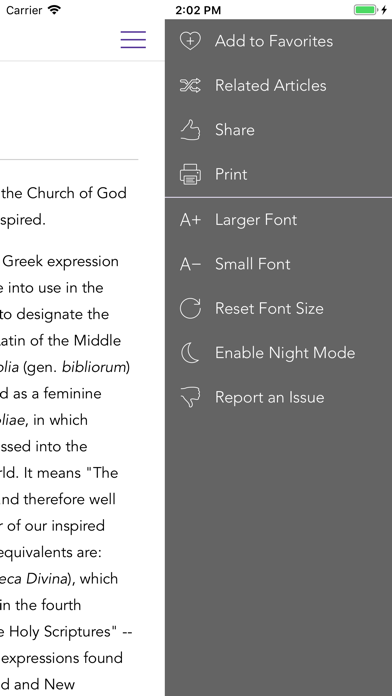Select Add to Favorites menu entry
This screenshot has width=392, height=696.
click(x=278, y=41)
